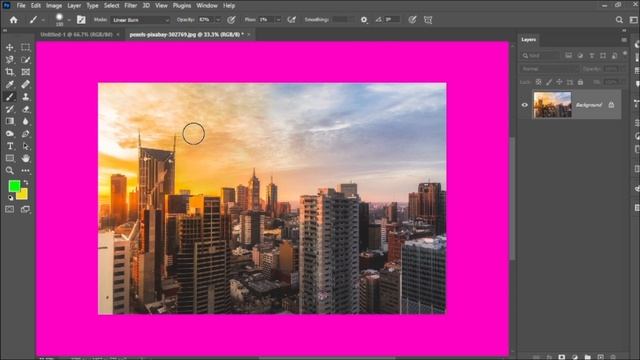Toggle lock image pixels brush icon
Screen dimensions: 640x360
pos(549,82)
